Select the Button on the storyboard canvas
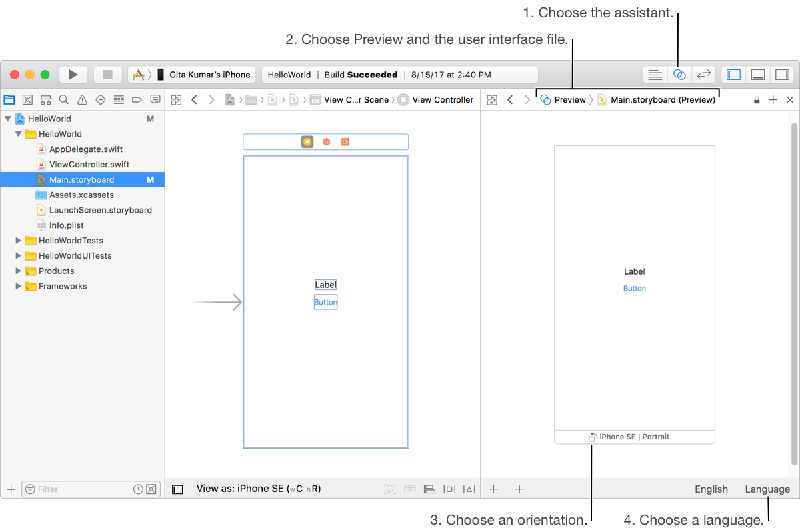This screenshot has width=800, height=532. 325,302
